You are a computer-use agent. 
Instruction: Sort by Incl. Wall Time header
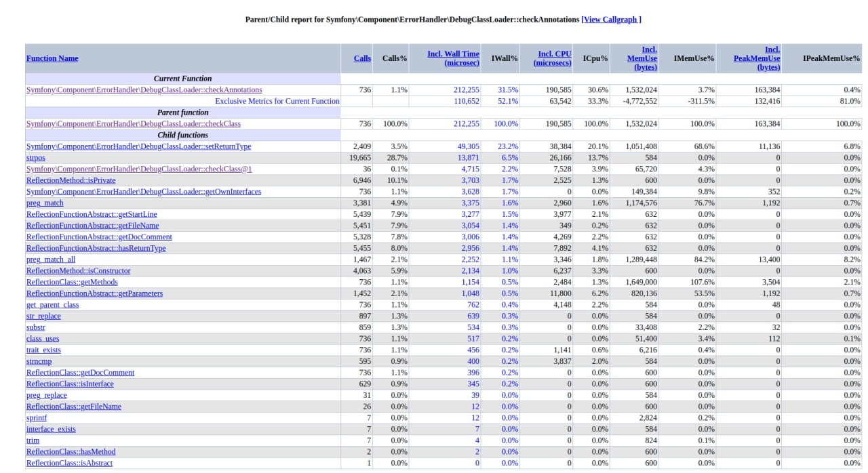pyautogui.click(x=453, y=58)
